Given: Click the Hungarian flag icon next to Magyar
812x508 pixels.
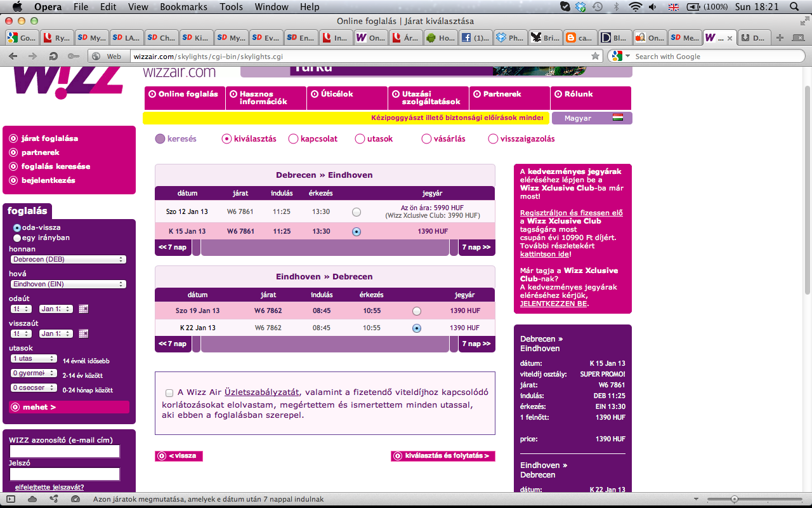Looking at the screenshot, I should (x=617, y=118).
